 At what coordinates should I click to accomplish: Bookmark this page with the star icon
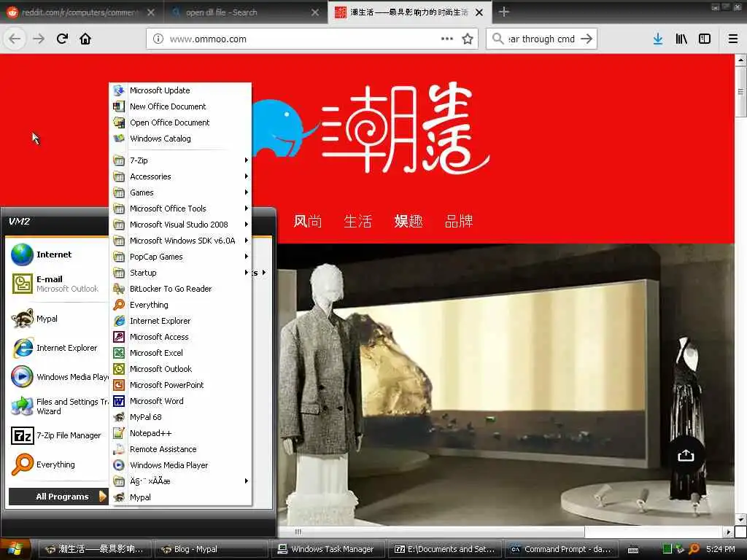pos(468,39)
